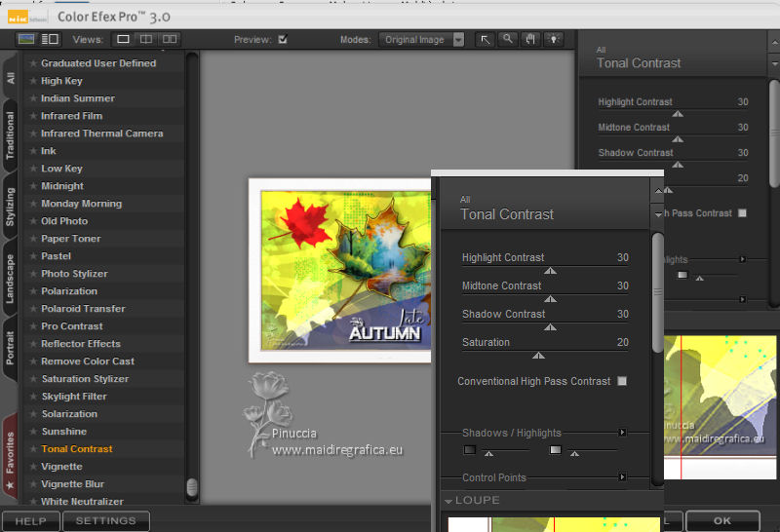Toggle favorite star for Remove Color Cast
This screenshot has height=532, width=780.
pos(33,361)
